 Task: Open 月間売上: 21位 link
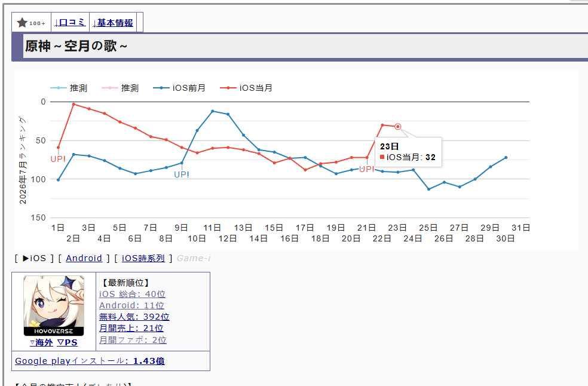click(131, 328)
